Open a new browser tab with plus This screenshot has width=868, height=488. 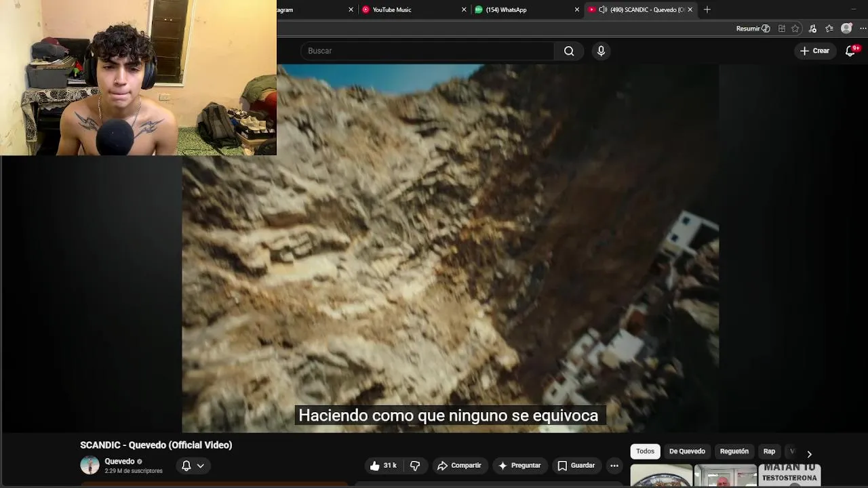click(x=707, y=9)
